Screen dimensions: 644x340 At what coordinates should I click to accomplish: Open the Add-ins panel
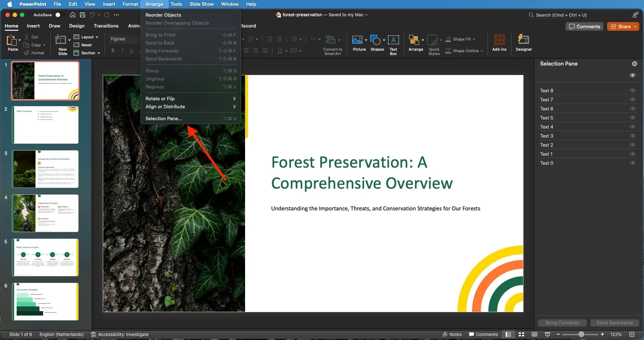point(499,43)
